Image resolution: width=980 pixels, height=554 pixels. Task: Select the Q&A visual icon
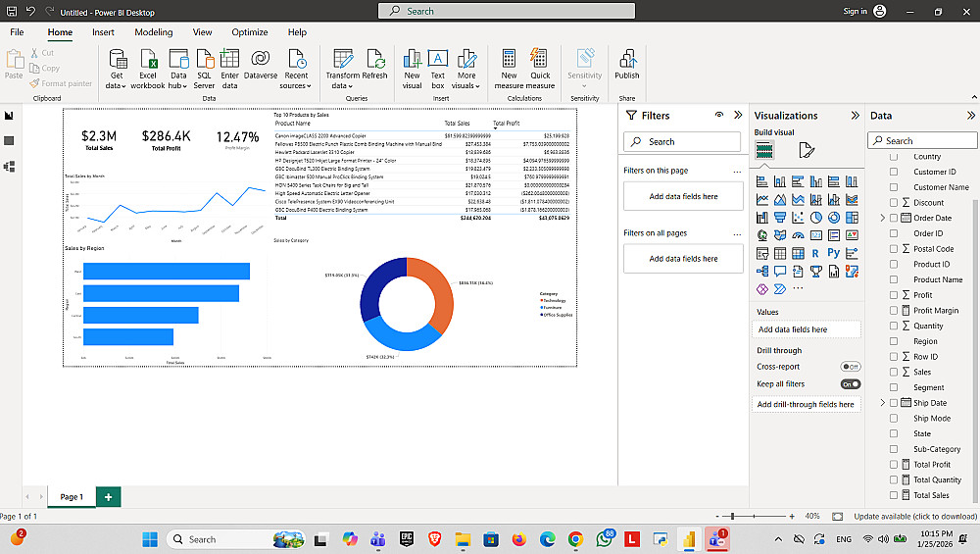pyautogui.click(x=780, y=271)
